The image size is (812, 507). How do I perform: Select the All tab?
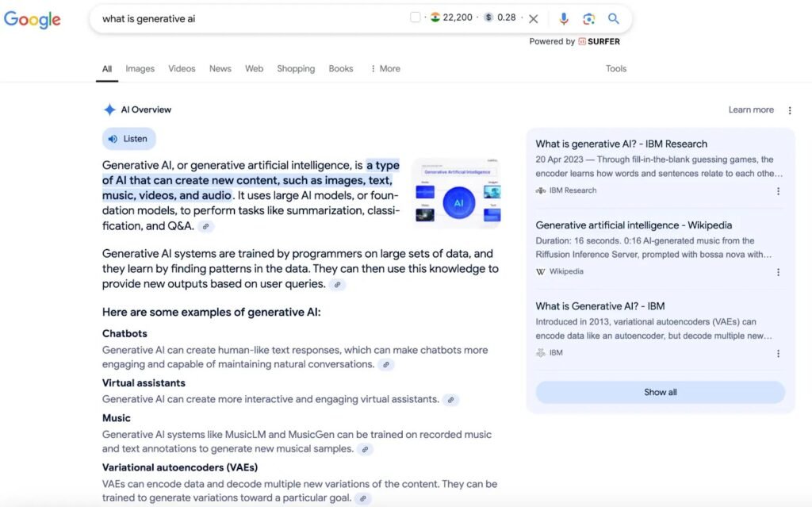(107, 68)
